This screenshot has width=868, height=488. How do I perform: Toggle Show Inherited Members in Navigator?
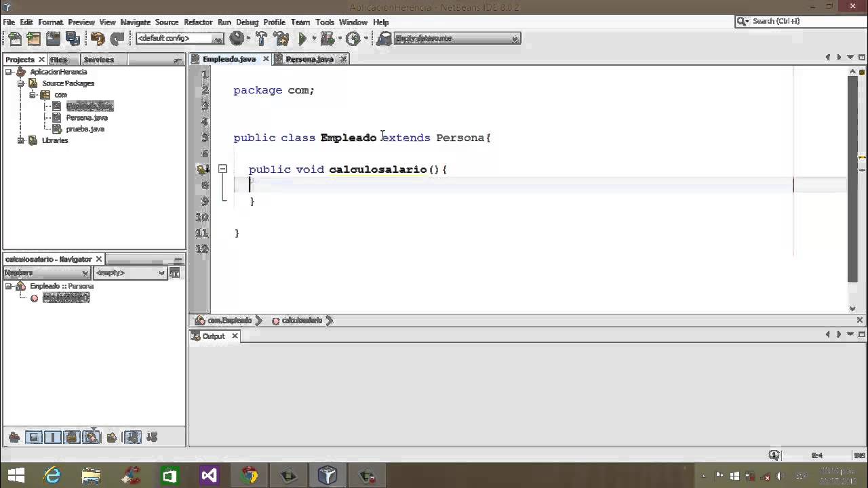click(14, 437)
